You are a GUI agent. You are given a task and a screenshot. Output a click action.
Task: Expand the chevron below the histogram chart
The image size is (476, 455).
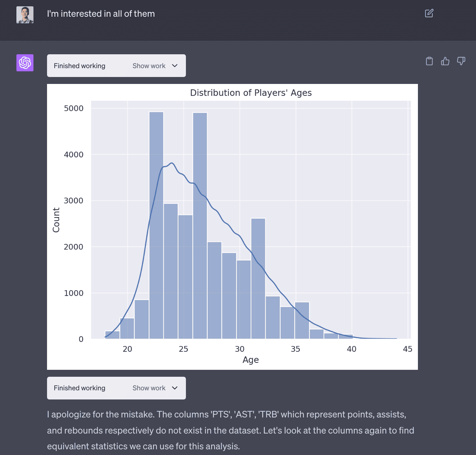tap(175, 388)
